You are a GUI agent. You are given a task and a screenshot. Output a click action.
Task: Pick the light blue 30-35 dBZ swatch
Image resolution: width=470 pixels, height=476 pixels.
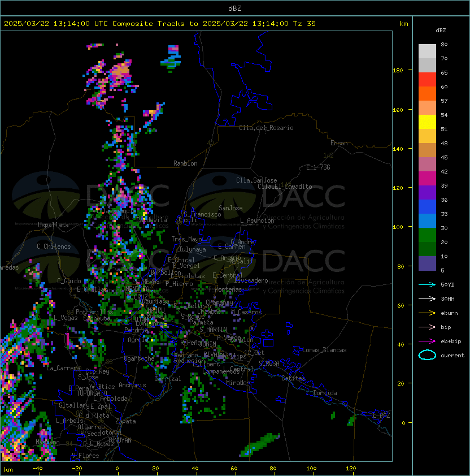click(427, 221)
